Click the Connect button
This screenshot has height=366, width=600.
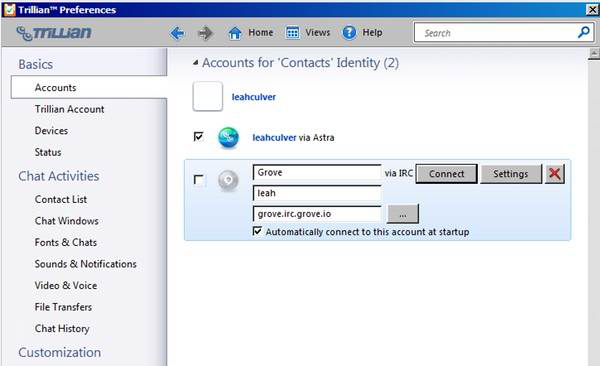tap(446, 174)
